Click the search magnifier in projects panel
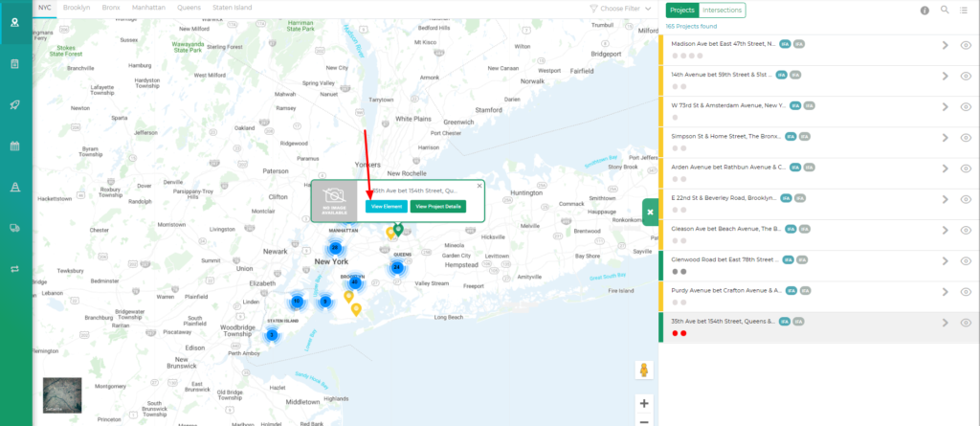Image resolution: width=980 pixels, height=426 pixels. (x=946, y=10)
